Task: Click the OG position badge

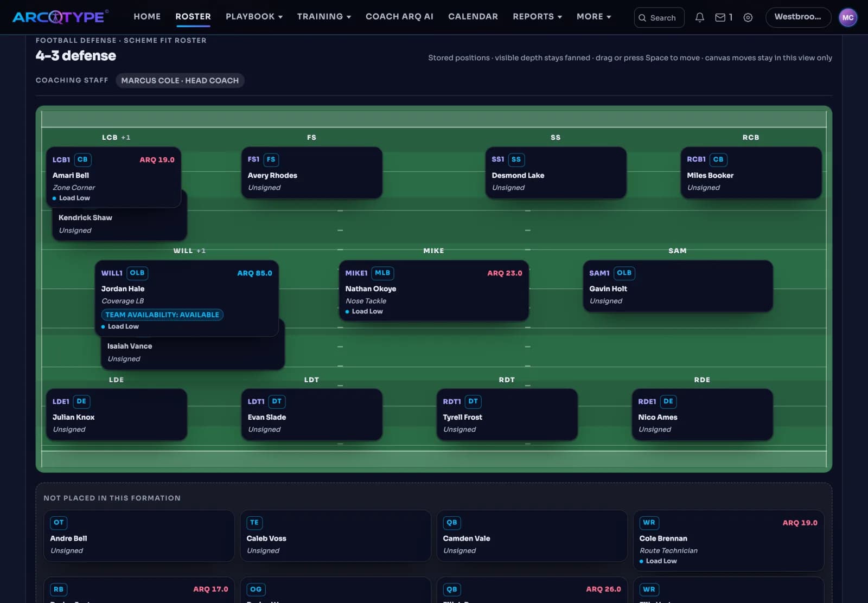Action: [x=256, y=589]
